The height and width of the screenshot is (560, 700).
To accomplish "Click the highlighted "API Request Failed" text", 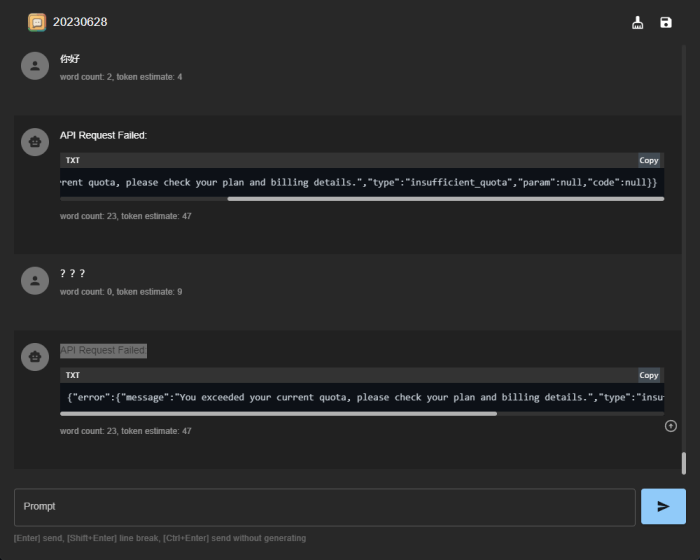I will tap(103, 350).
